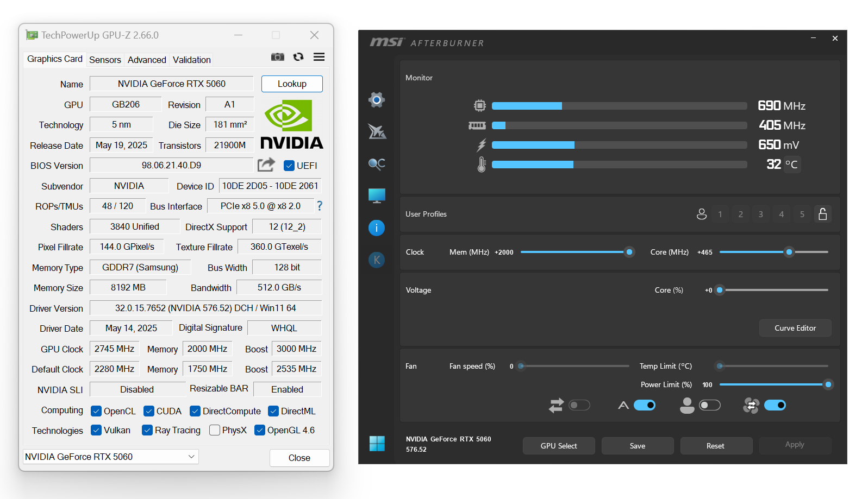Toggle the automatic fan control switch
This screenshot has width=868, height=499.
click(645, 405)
